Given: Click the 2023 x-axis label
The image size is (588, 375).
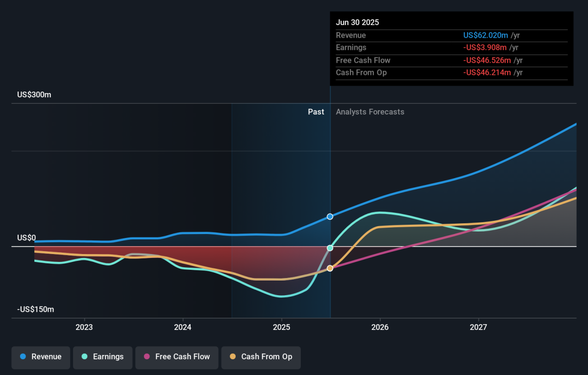Looking at the screenshot, I should pos(84,327).
